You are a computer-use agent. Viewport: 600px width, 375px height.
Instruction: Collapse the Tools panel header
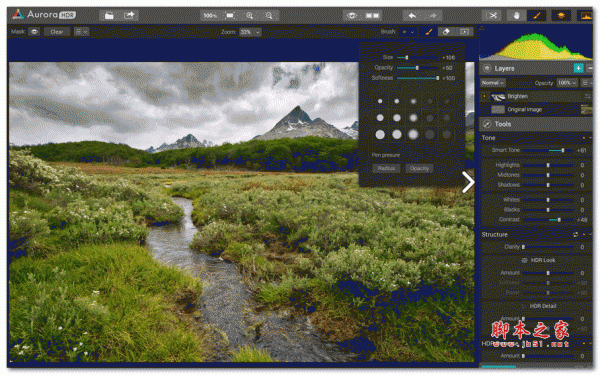pyautogui.click(x=536, y=124)
